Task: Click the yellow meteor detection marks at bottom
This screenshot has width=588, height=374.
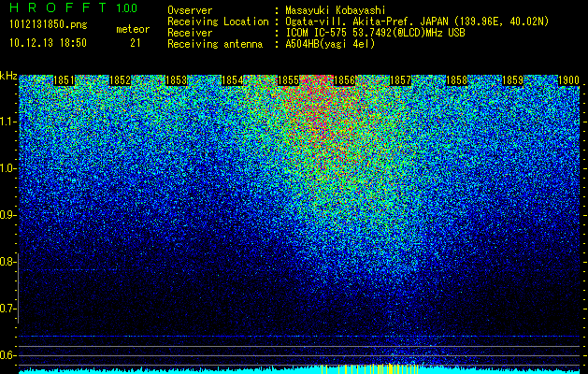Action: pyautogui.click(x=371, y=369)
